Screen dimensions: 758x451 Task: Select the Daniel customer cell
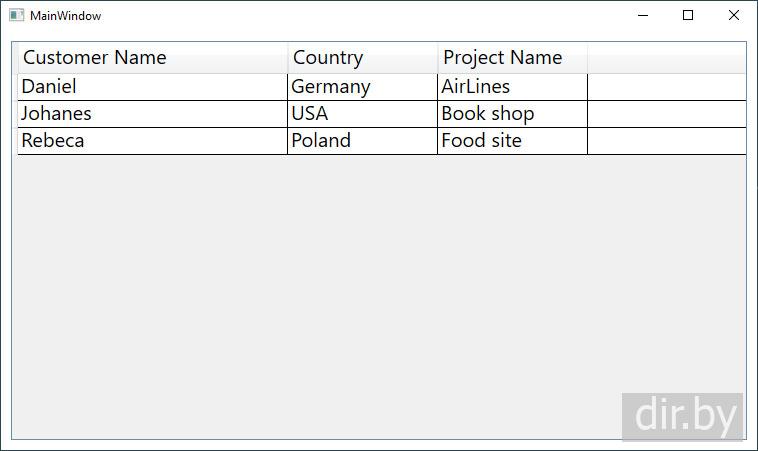pos(49,87)
